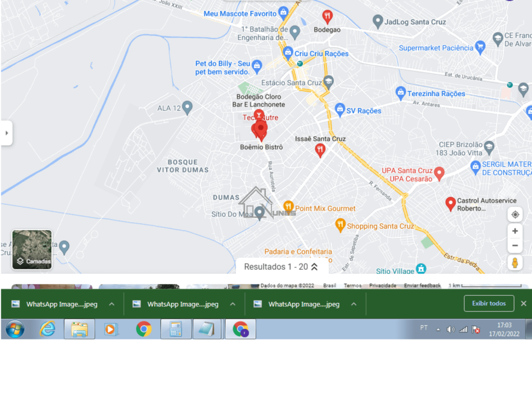The image size is (532, 399).
Task: Select the Street View pegman icon
Action: (515, 263)
